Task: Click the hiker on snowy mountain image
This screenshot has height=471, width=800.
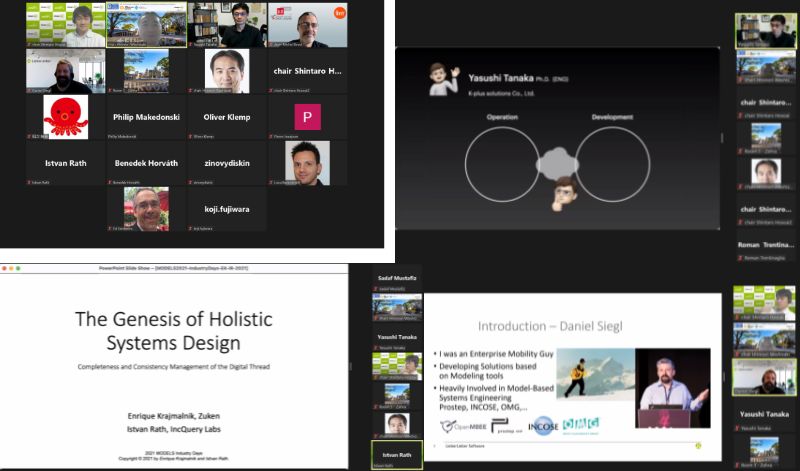Action: tap(595, 374)
